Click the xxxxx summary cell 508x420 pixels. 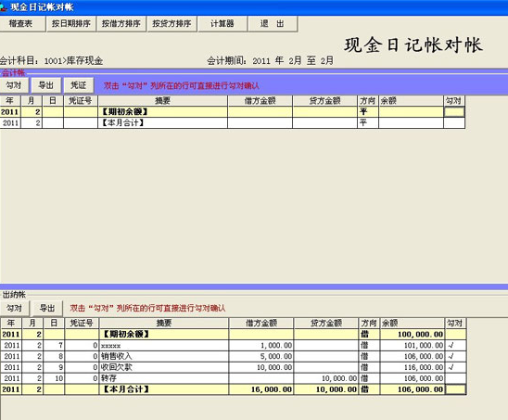click(164, 346)
